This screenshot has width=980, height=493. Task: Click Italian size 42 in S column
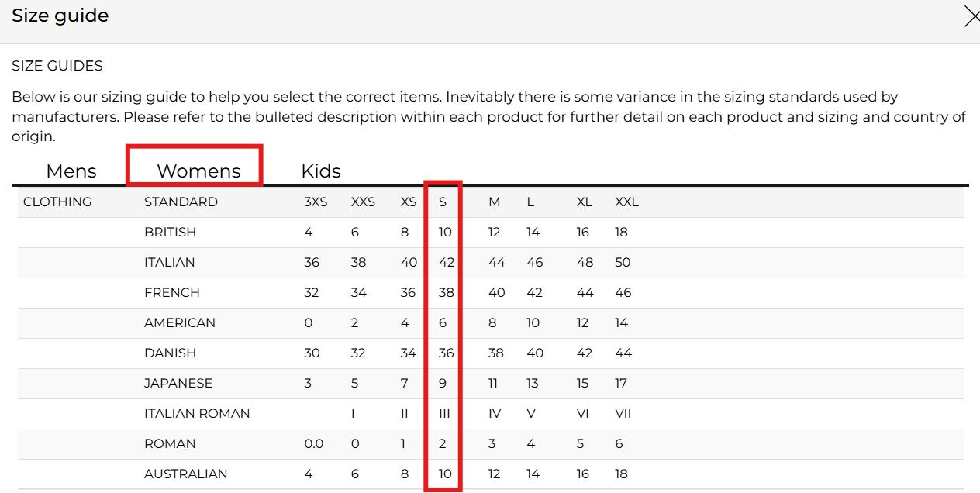(447, 262)
